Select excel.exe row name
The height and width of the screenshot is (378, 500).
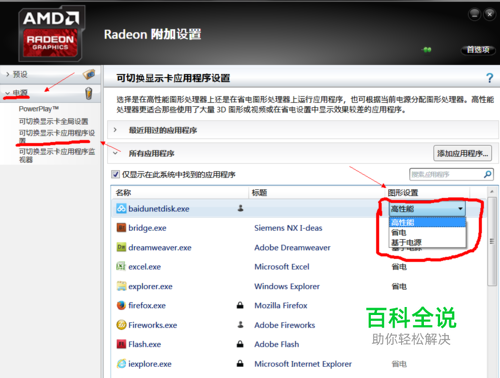(x=145, y=267)
